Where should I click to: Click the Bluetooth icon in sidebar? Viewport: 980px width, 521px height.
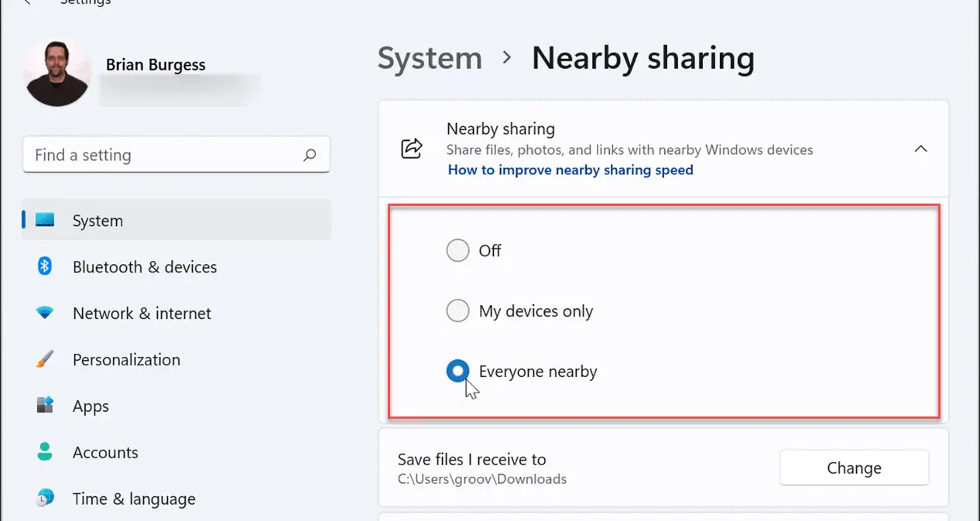point(45,267)
